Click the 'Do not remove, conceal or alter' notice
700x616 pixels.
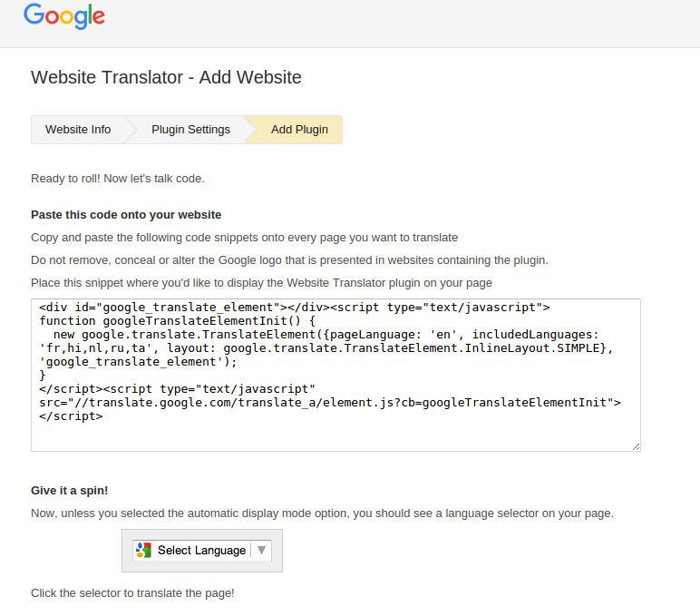click(289, 260)
